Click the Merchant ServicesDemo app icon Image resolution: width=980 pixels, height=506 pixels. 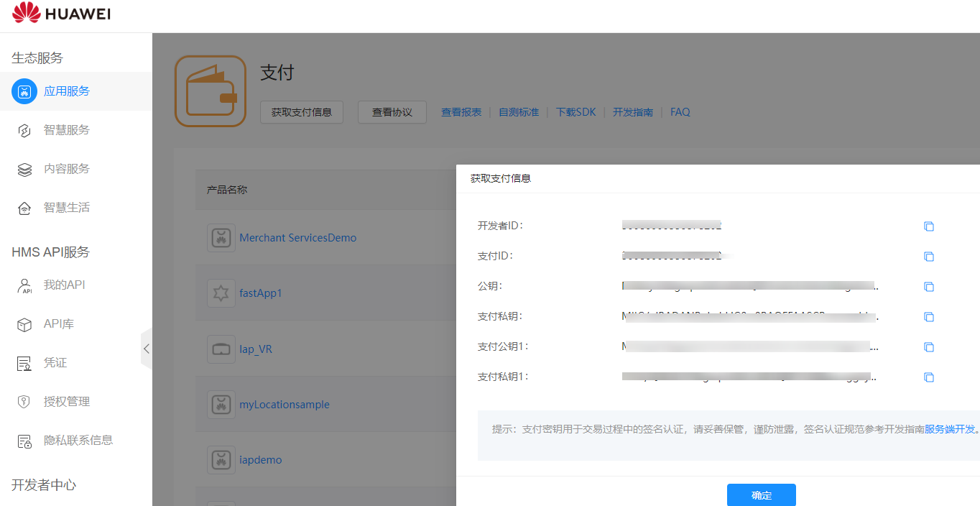pos(221,238)
